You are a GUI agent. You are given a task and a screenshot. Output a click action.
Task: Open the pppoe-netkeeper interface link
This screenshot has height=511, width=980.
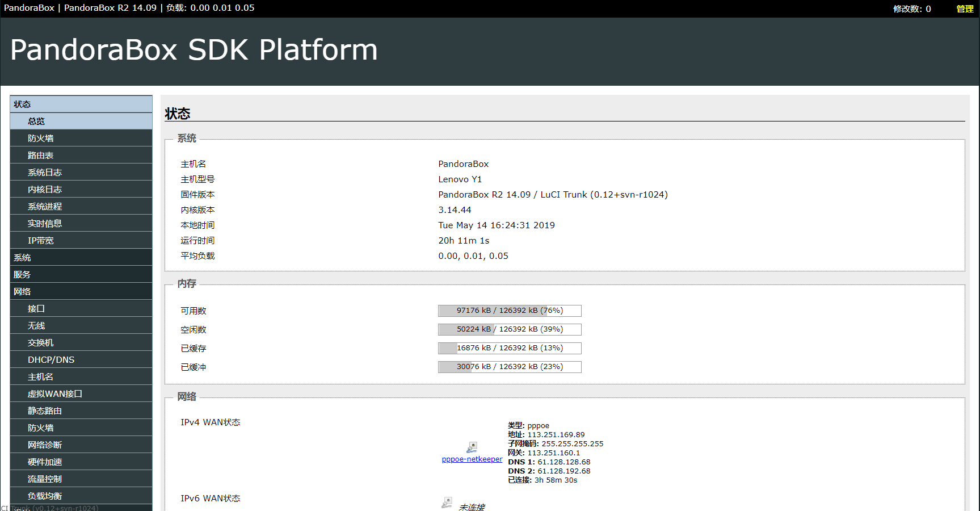coord(472,459)
